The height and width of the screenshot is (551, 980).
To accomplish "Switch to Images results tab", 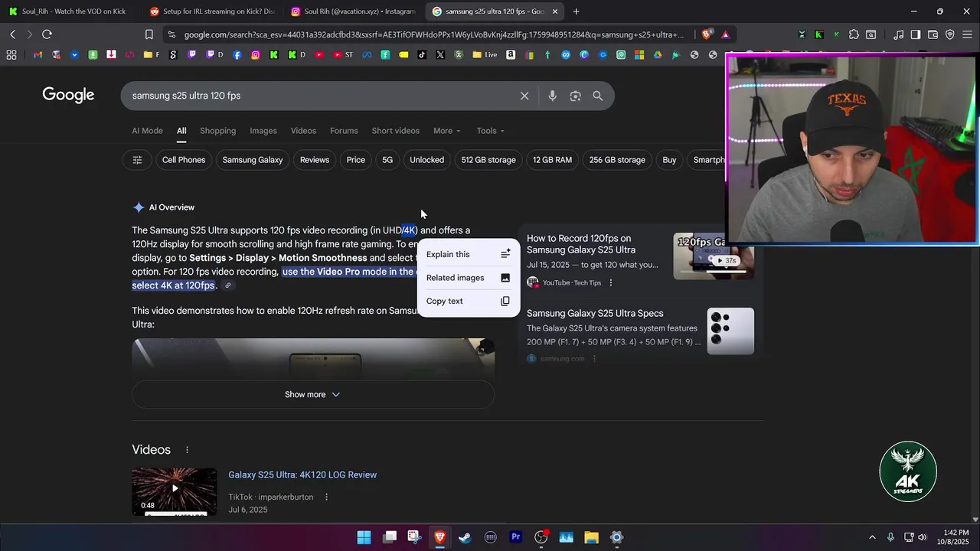I will click(263, 131).
